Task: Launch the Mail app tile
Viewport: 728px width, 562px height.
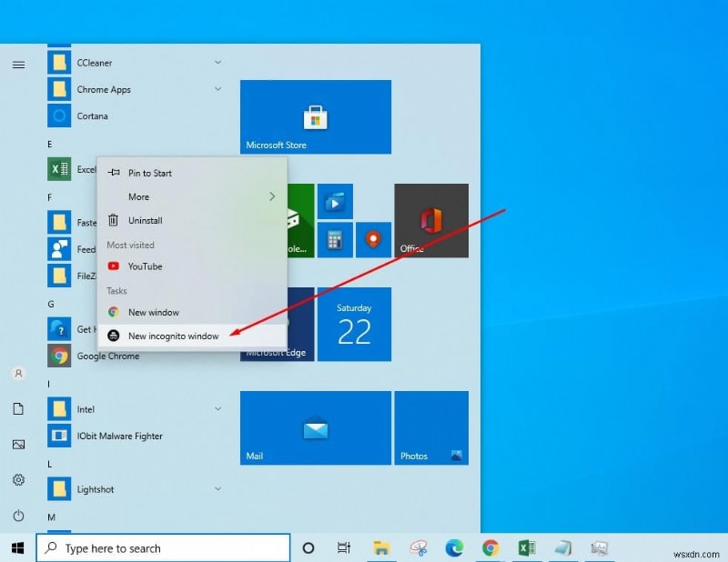Action: [x=316, y=427]
